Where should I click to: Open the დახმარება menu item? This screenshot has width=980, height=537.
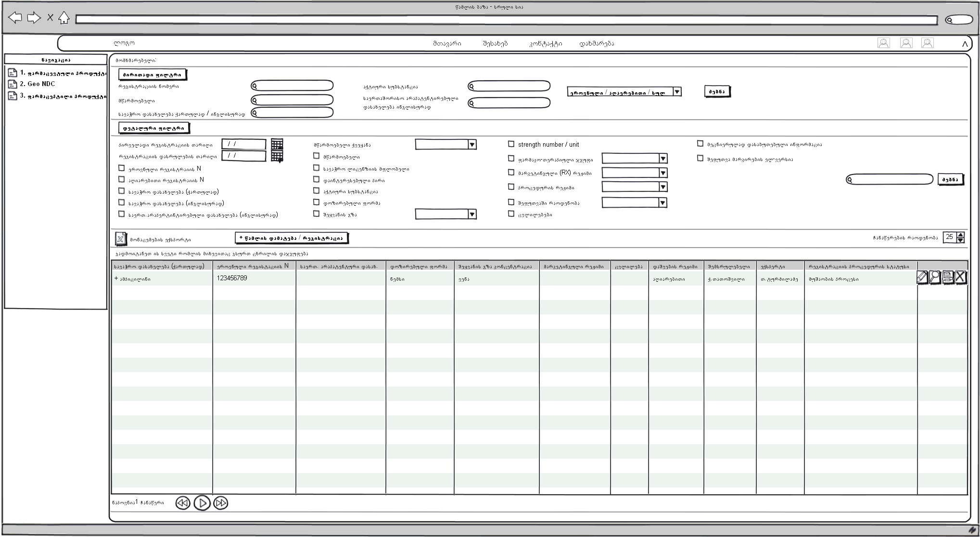pos(597,44)
